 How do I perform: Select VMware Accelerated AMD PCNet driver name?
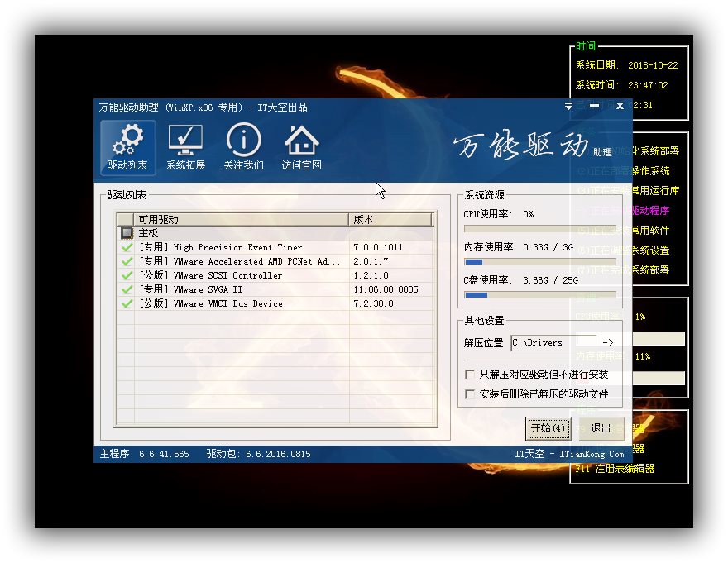[x=239, y=261]
